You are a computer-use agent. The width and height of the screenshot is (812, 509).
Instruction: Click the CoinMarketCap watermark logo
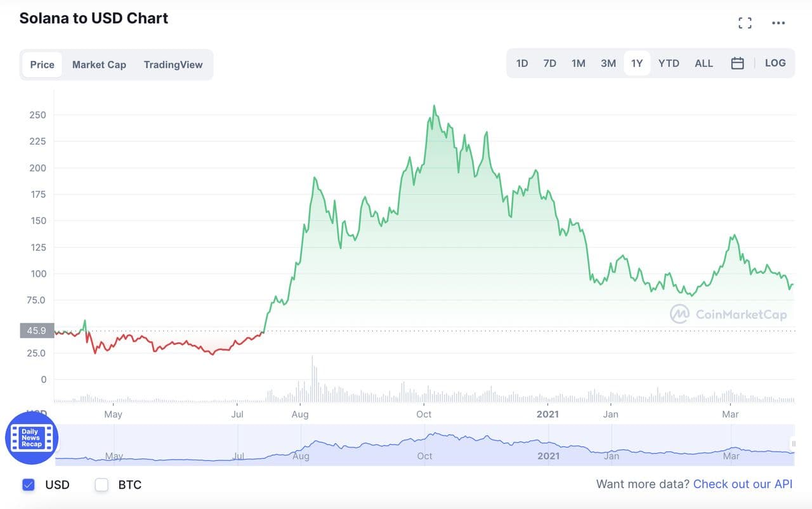pos(729,314)
